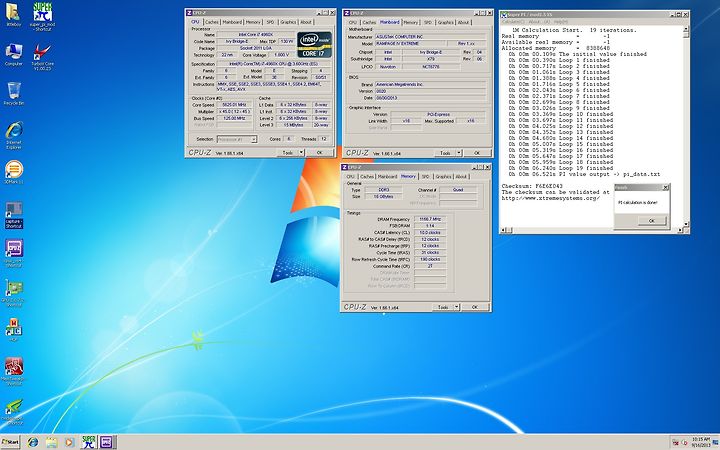This screenshot has height=450, width=720.
Task: Click the xtremesystems.org URL in Super PI
Action: pyautogui.click(x=550, y=198)
